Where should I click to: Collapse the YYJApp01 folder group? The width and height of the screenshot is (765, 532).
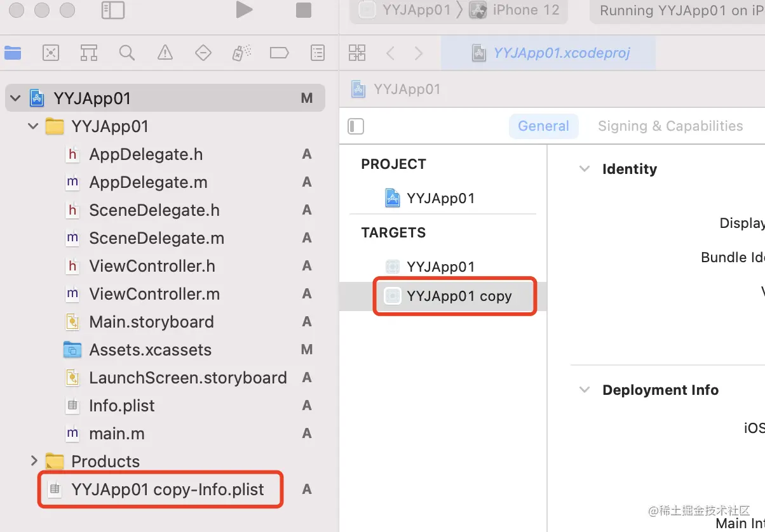32,126
